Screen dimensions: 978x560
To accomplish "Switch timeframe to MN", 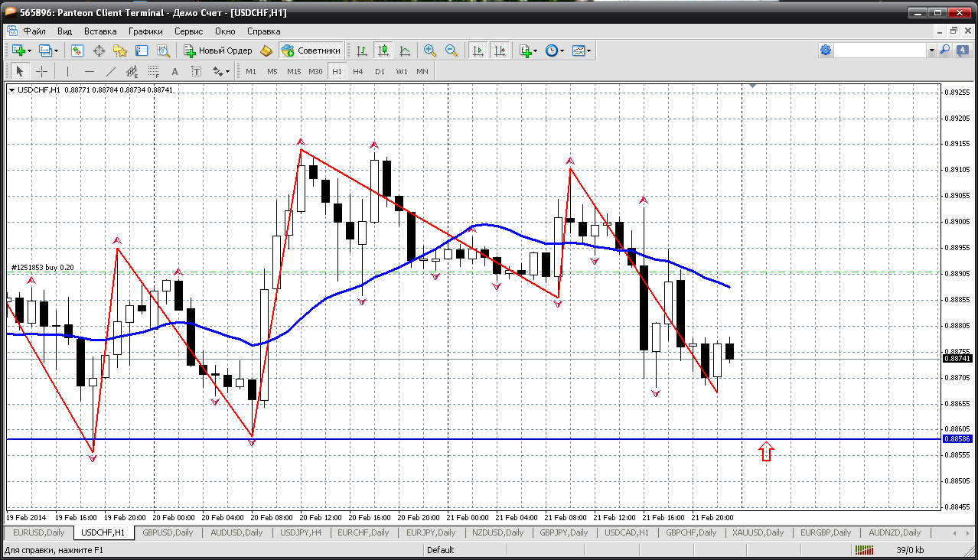I will (x=422, y=71).
